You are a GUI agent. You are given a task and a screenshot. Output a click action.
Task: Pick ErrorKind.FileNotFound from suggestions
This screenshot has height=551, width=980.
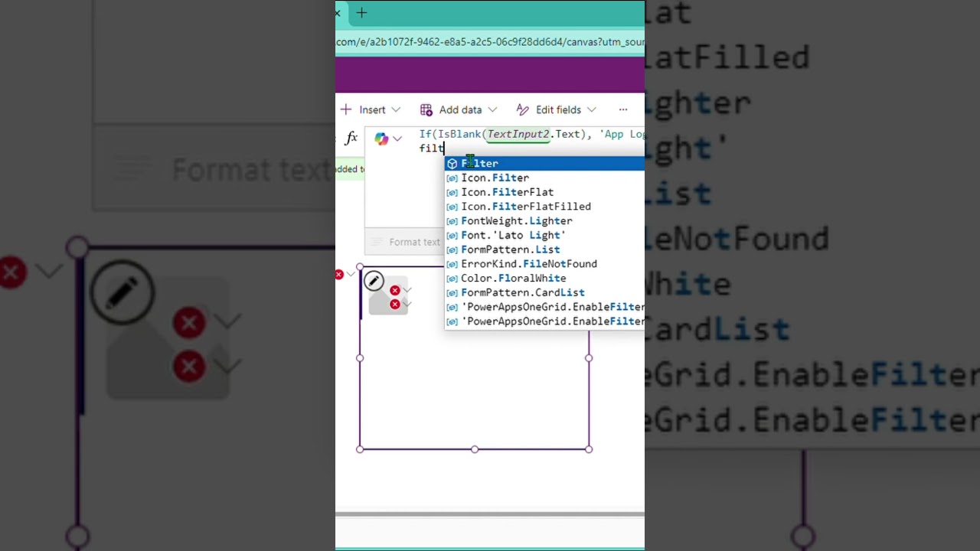coord(544,264)
